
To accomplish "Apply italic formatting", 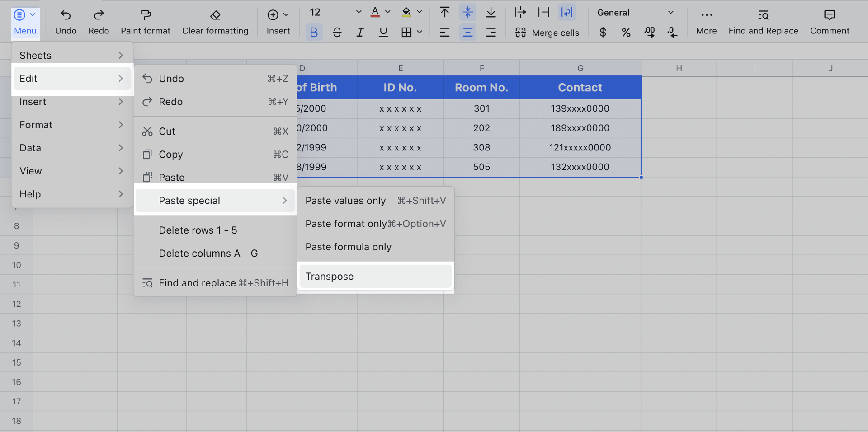I will (x=360, y=32).
